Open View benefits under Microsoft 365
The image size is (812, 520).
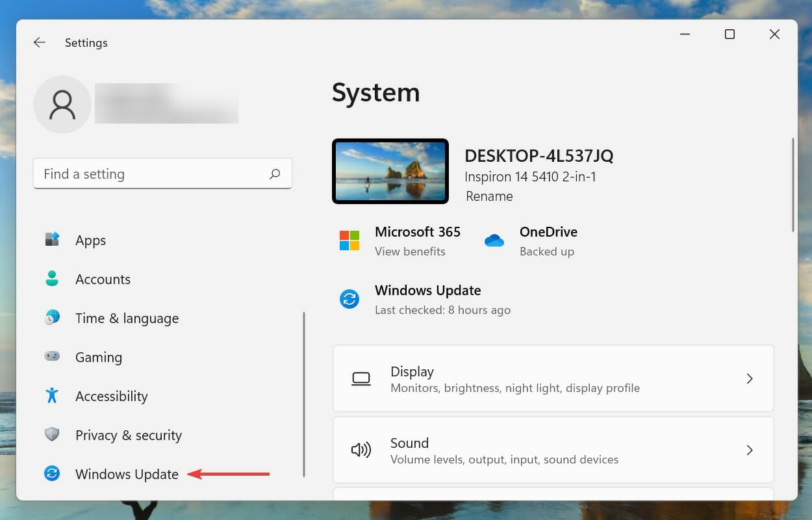(x=410, y=251)
